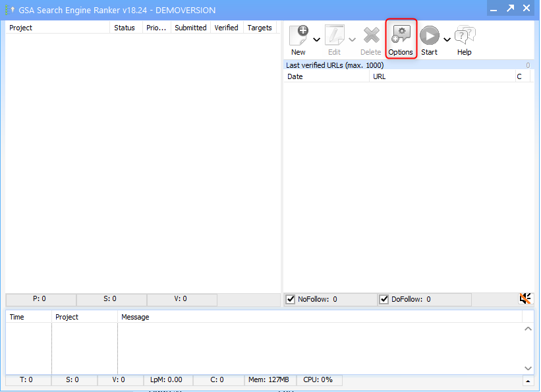Sort by the Targets column header
This screenshot has height=392, width=541.
[x=260, y=28]
